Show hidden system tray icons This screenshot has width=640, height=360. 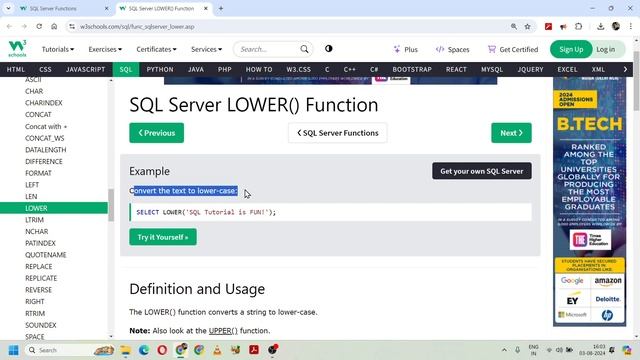pos(504,350)
